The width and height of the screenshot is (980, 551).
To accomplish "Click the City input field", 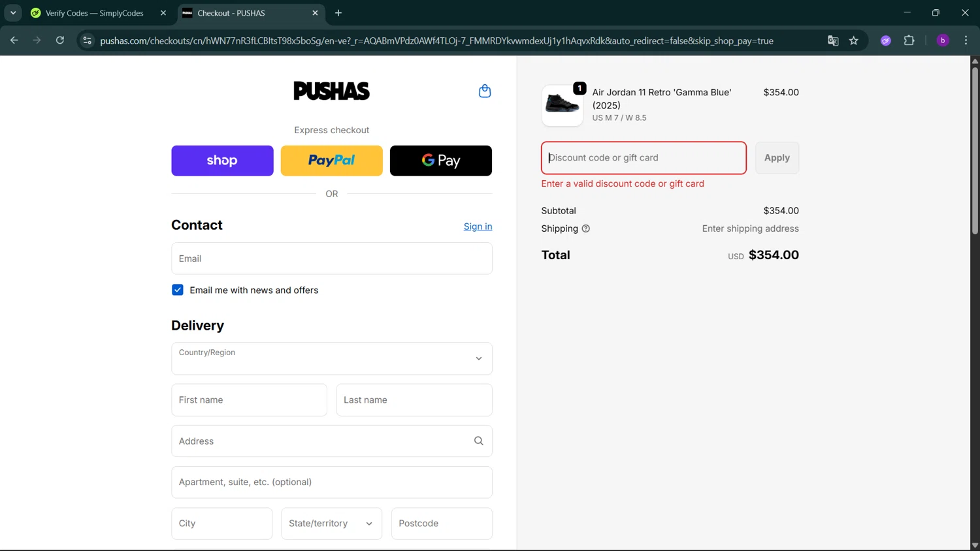I will (x=222, y=524).
